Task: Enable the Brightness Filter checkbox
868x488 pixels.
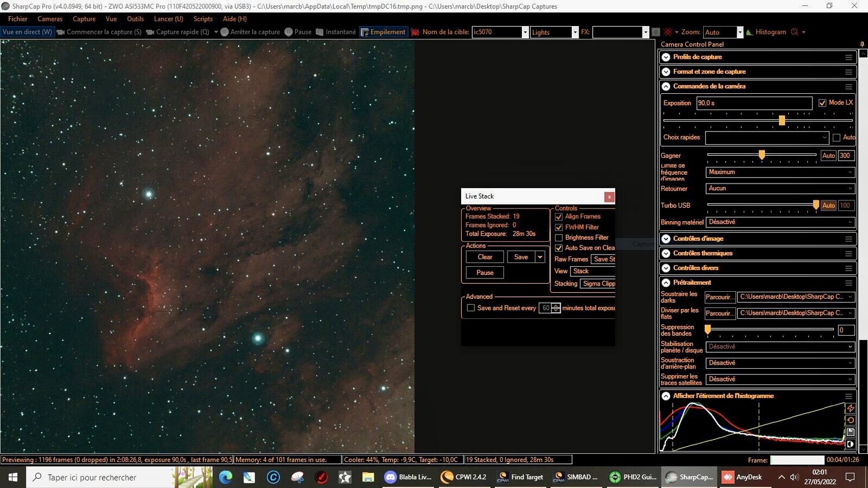Action: click(559, 238)
